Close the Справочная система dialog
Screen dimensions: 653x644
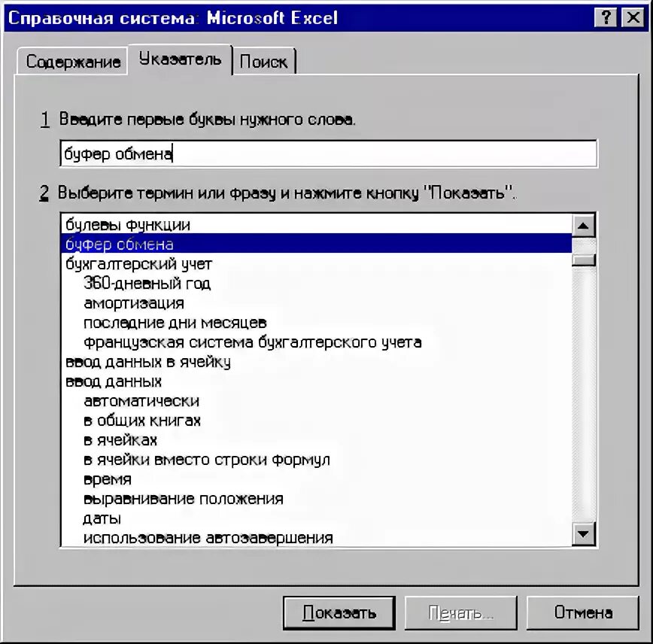[x=633, y=18]
